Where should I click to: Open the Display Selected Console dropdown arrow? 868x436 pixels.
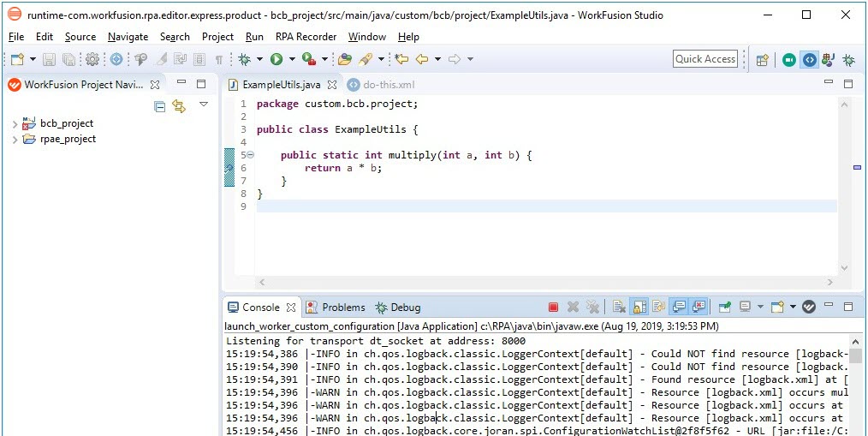pyautogui.click(x=760, y=307)
